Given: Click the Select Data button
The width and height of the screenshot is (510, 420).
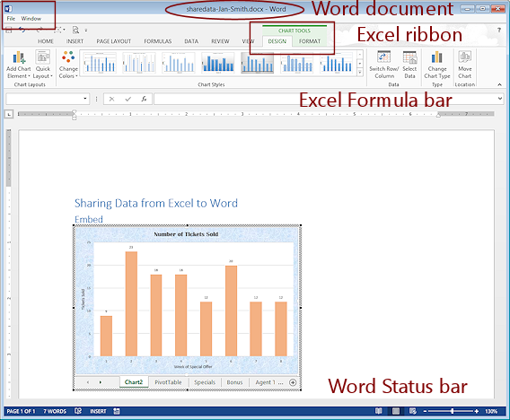Looking at the screenshot, I should tap(409, 65).
